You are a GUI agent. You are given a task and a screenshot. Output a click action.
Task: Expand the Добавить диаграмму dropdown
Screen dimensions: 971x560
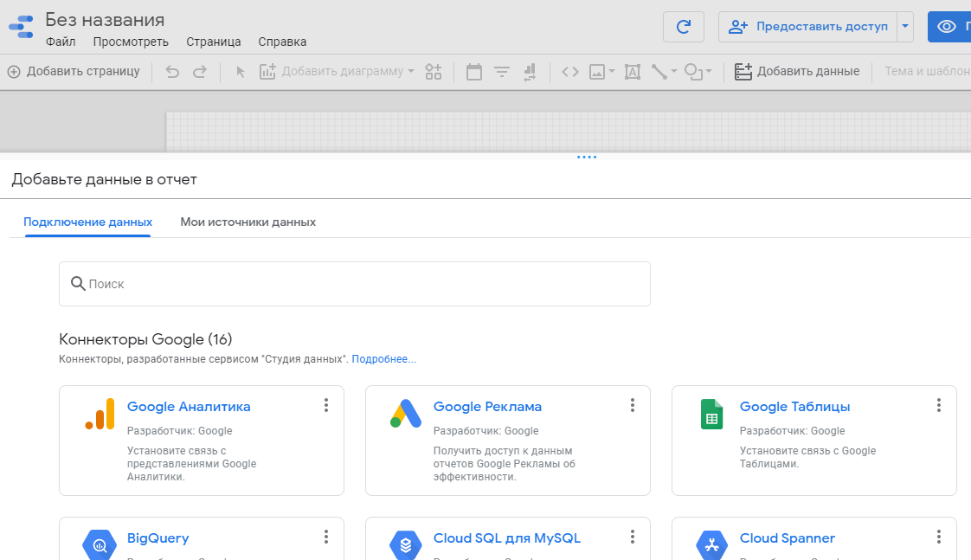coord(410,72)
